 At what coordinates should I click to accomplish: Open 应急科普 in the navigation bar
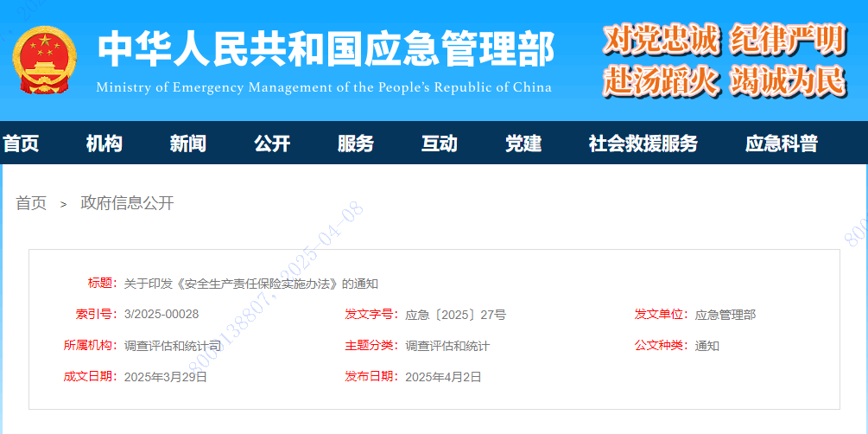tap(781, 144)
